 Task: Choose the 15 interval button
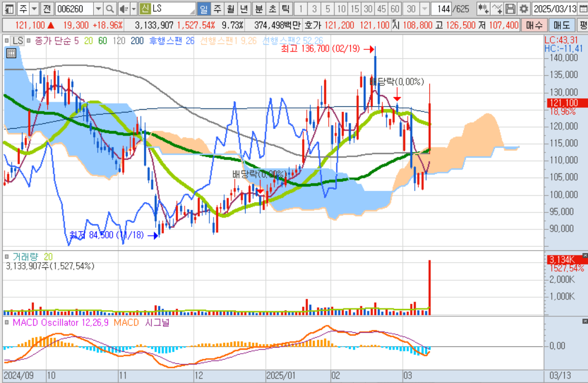point(355,8)
